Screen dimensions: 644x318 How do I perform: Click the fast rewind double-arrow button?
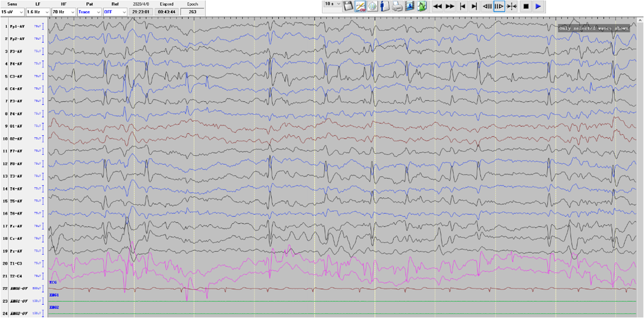pyautogui.click(x=438, y=6)
